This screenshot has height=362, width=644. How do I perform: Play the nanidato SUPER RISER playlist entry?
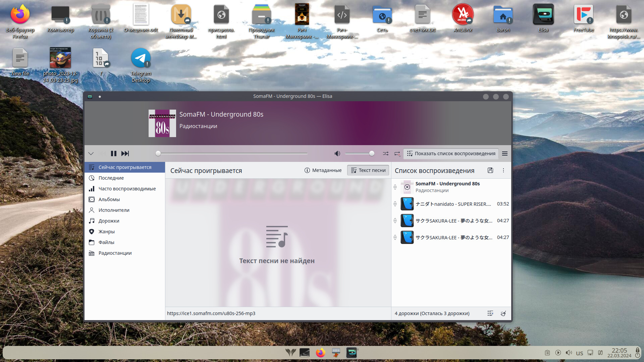[x=453, y=204]
